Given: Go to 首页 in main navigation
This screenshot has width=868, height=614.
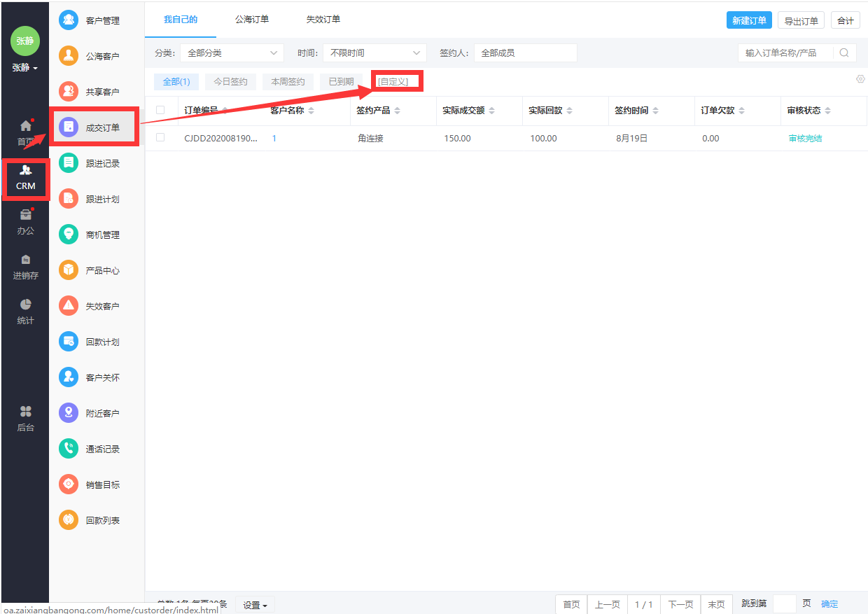Looking at the screenshot, I should pyautogui.click(x=25, y=133).
